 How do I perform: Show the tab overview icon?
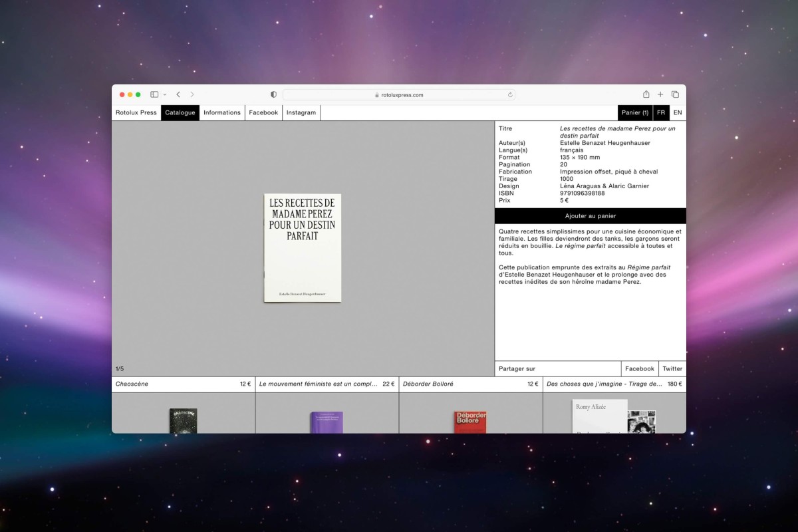[675, 94]
